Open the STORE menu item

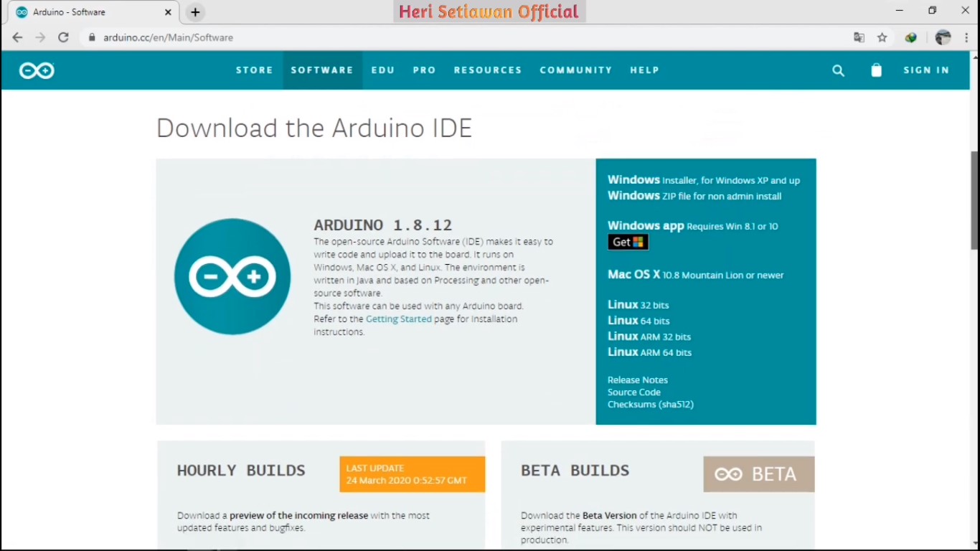tap(255, 70)
